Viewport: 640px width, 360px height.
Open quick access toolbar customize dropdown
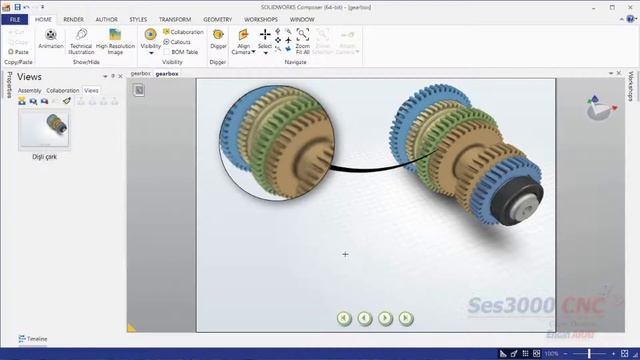[42, 7]
